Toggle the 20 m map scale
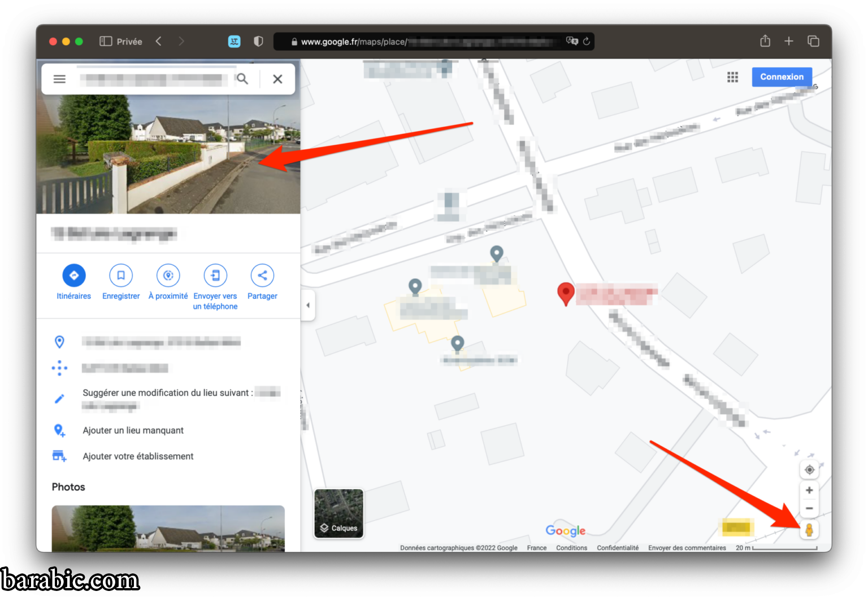The image size is (868, 600). pos(776,548)
